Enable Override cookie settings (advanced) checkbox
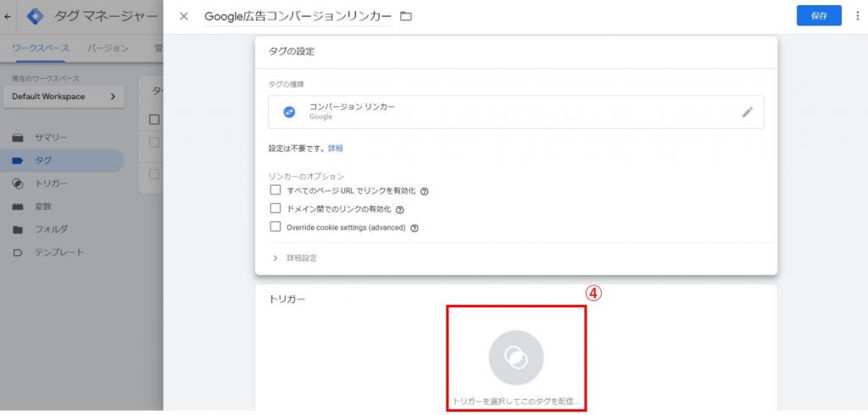This screenshot has height=415, width=868. 275,227
